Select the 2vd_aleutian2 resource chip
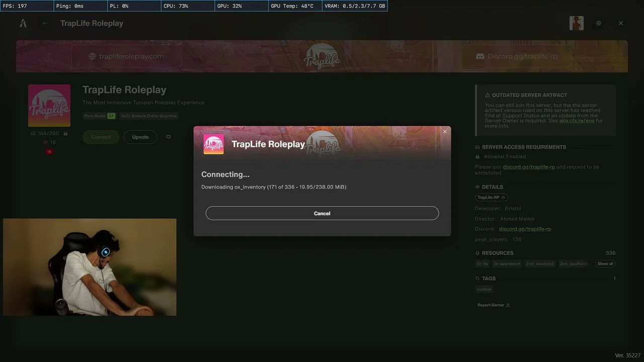Image resolution: width=644 pixels, height=362 pixels. [540, 263]
